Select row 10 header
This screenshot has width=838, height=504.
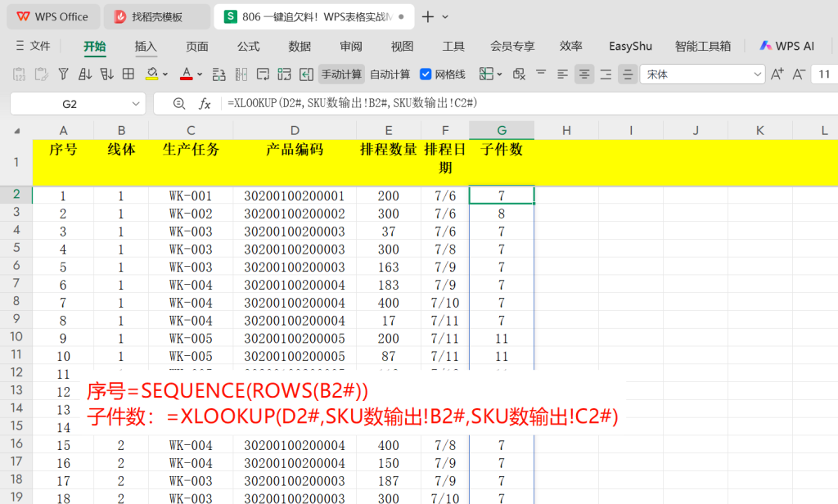coord(16,337)
